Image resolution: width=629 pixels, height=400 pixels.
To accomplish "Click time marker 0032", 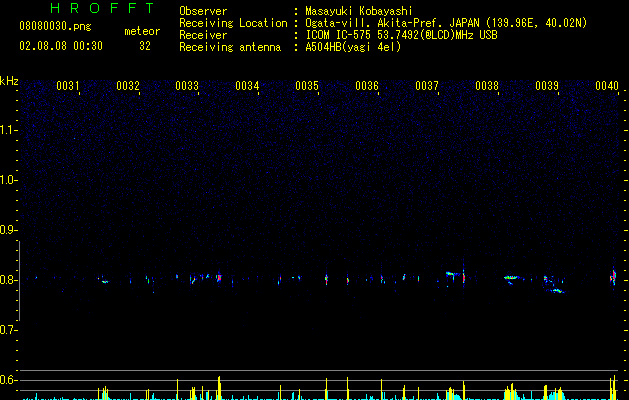I will click(x=128, y=86).
